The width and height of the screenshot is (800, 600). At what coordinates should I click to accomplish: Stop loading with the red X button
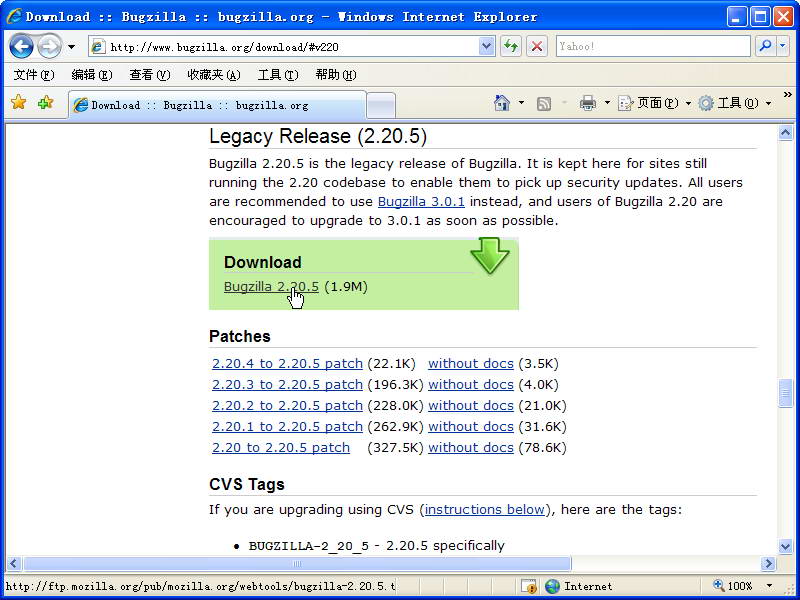tap(537, 47)
